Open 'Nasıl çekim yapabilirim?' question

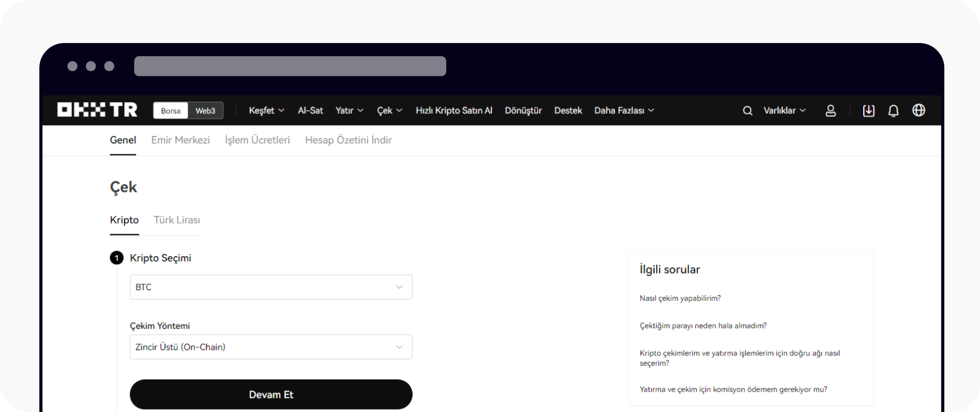pos(680,298)
